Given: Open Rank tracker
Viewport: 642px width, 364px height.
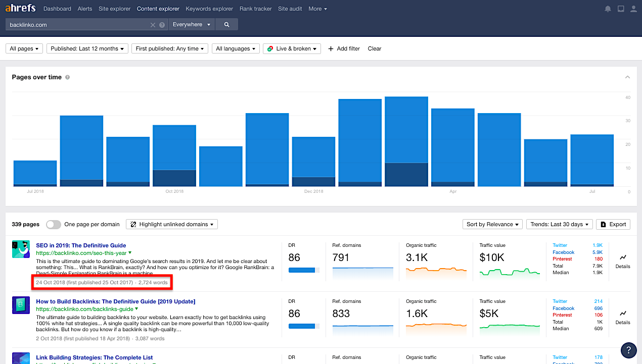Looking at the screenshot, I should point(255,9).
